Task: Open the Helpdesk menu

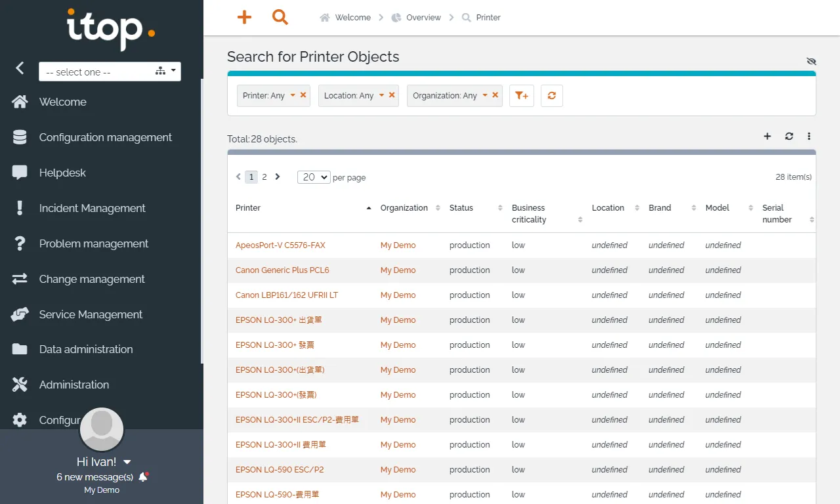Action: pos(62,173)
